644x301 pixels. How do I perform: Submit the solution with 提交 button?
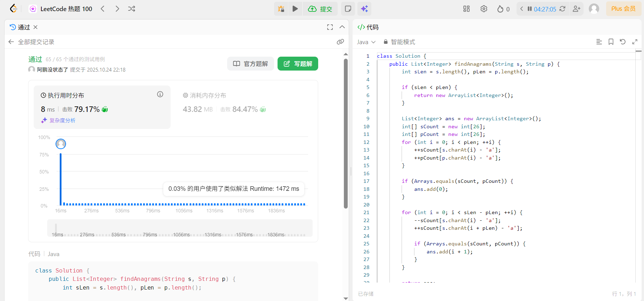click(x=320, y=9)
